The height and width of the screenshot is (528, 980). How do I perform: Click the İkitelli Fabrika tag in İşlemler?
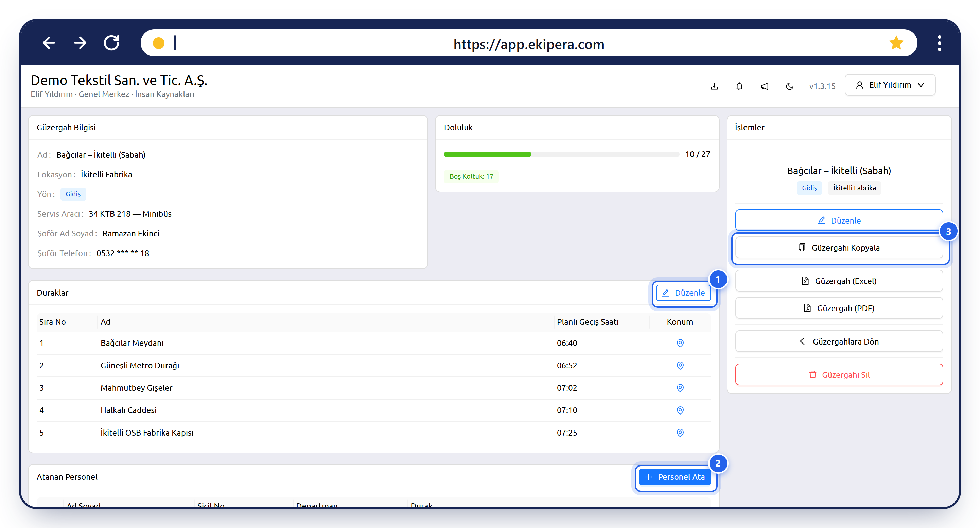point(854,188)
